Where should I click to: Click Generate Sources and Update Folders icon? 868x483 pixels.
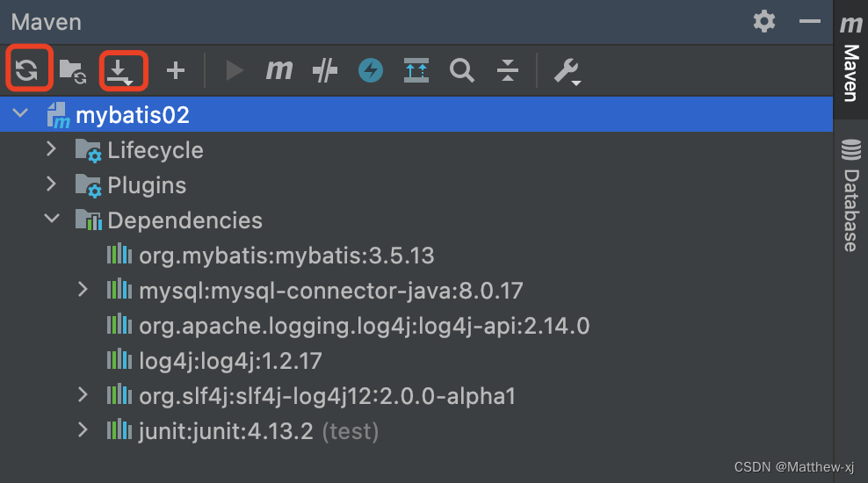point(73,71)
